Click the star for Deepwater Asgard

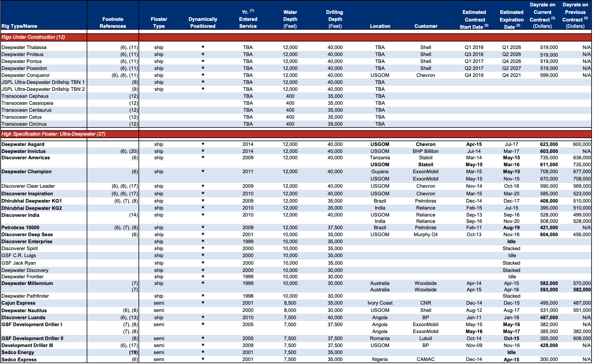click(203, 144)
